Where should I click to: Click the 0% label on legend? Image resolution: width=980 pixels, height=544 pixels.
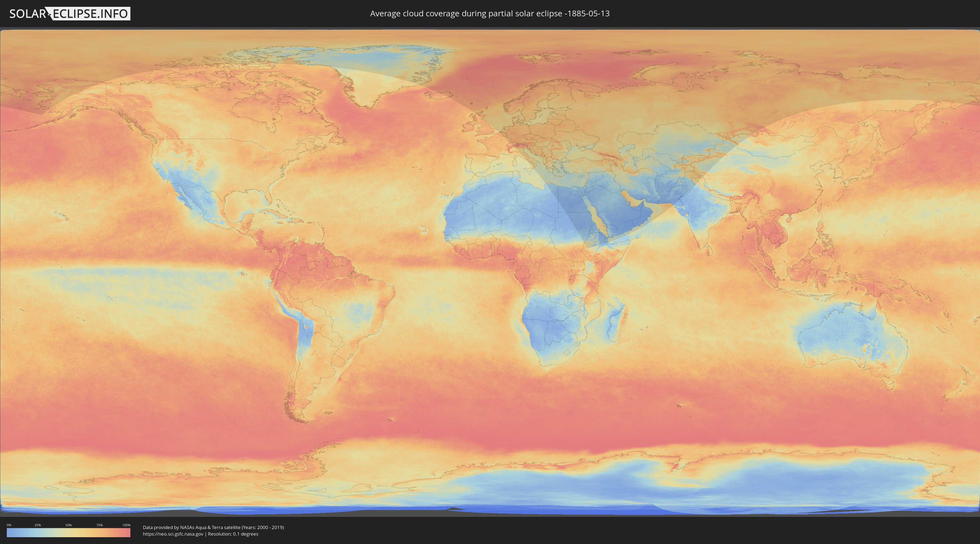(x=9, y=525)
